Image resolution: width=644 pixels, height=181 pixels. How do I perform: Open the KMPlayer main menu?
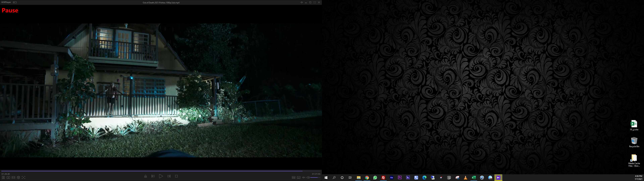6,2
